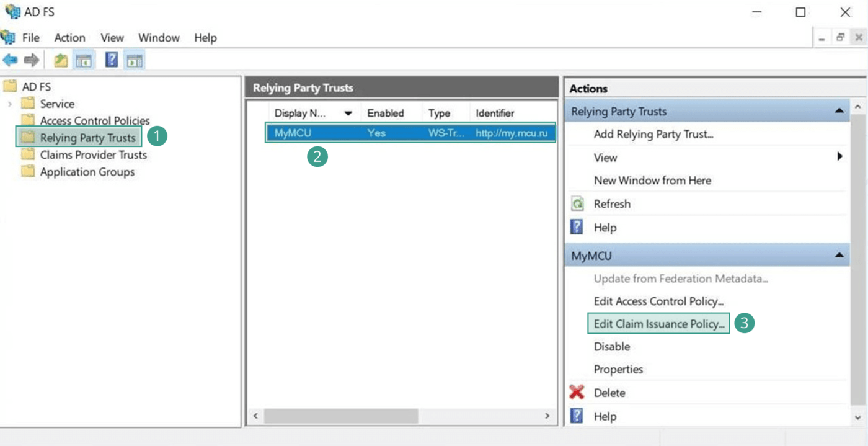This screenshot has width=868, height=446.
Task: Click the green Refresh icon
Action: [x=577, y=204]
